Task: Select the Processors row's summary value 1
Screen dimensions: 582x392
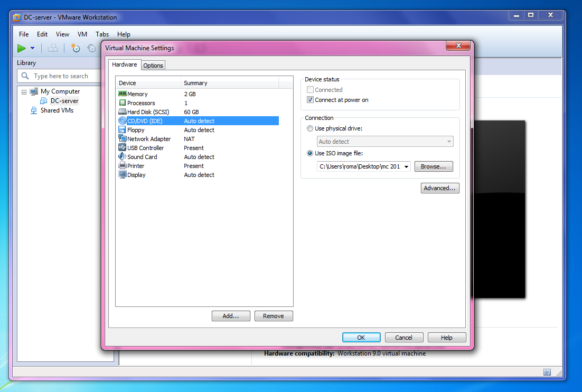Action: pyautogui.click(x=186, y=103)
